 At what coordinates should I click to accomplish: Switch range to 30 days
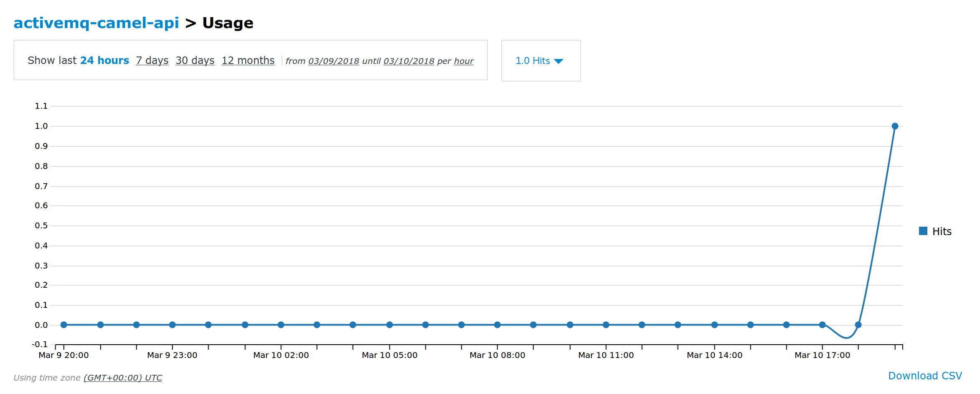[195, 61]
